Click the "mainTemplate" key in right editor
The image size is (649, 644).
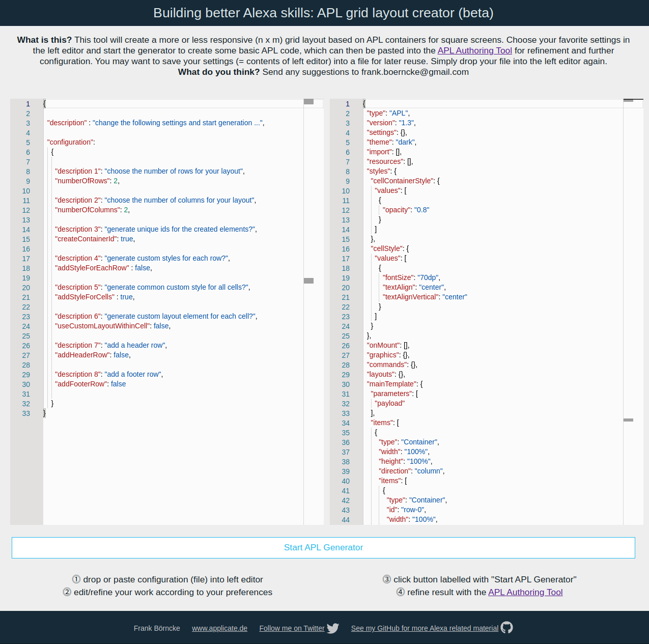click(392, 384)
